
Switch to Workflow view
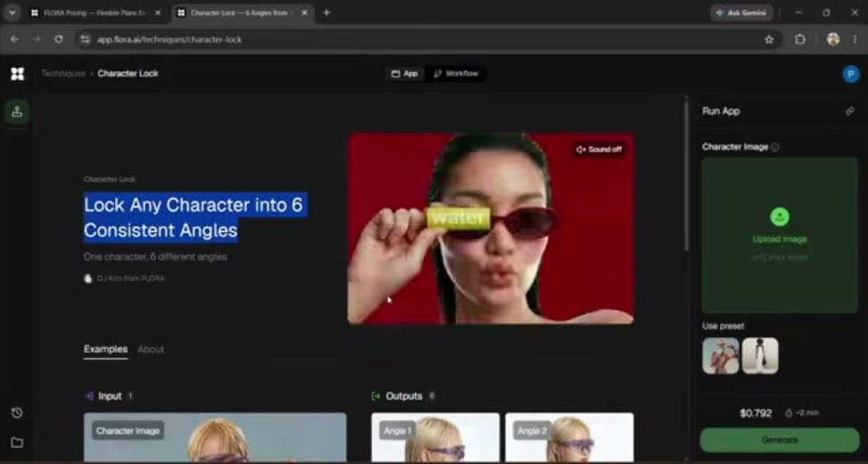click(456, 74)
